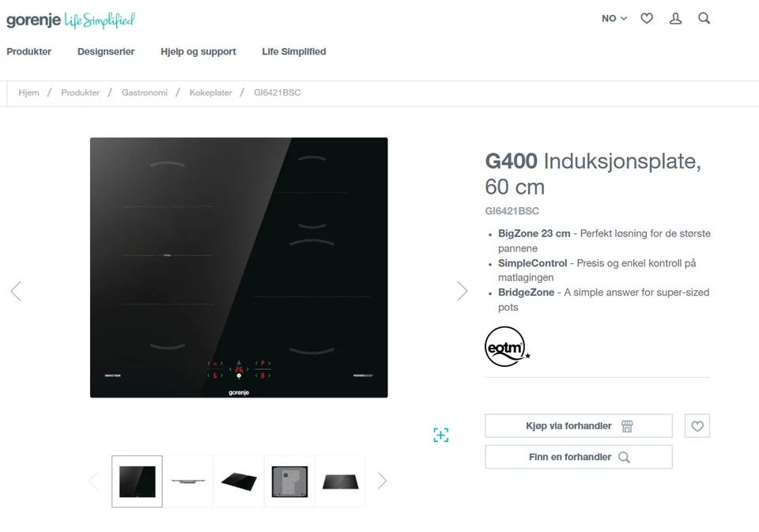Viewport: 759px width, 532px height.
Task: Select the hob underside diagram thumbnail
Action: pos(289,481)
